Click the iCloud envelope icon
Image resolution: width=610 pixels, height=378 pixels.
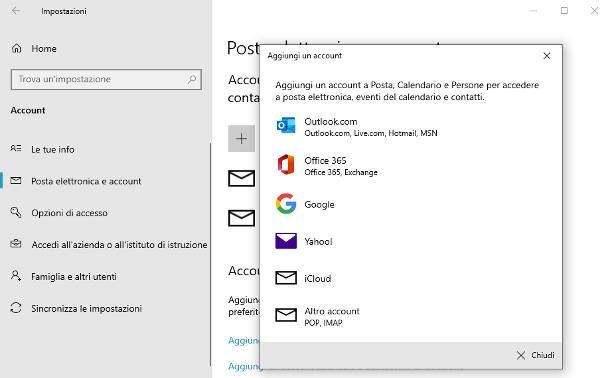(x=286, y=278)
